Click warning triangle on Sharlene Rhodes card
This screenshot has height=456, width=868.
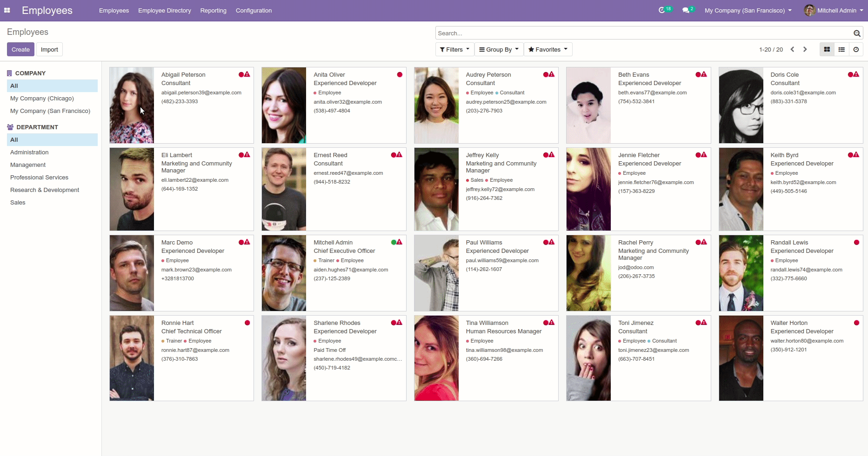tap(399, 323)
